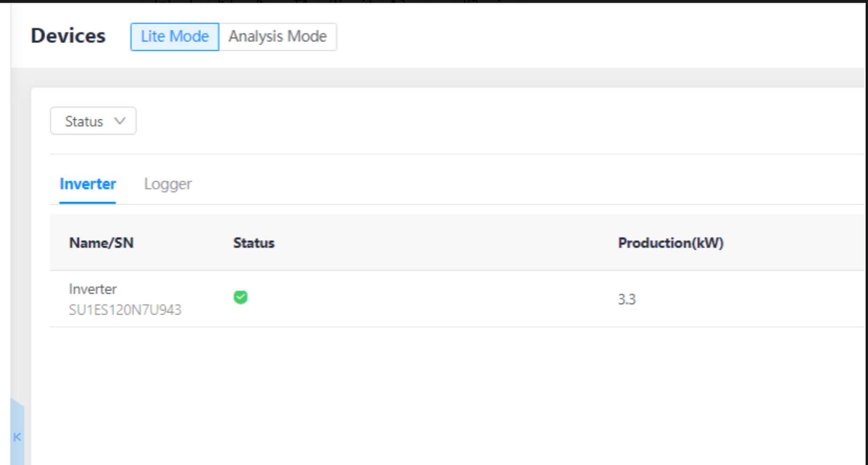Open Status filter to choose a state
The width and height of the screenshot is (868, 465).
93,121
